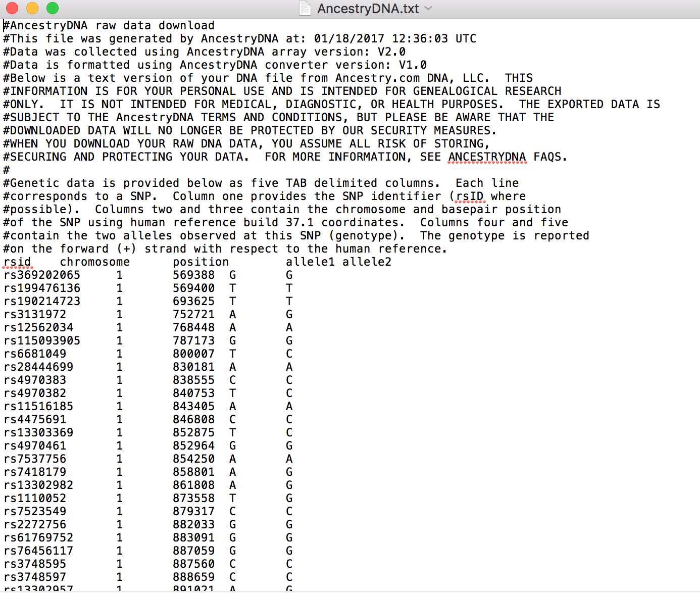Screen dimensions: 700x593
Task: Click position value 838555
Action: (194, 380)
